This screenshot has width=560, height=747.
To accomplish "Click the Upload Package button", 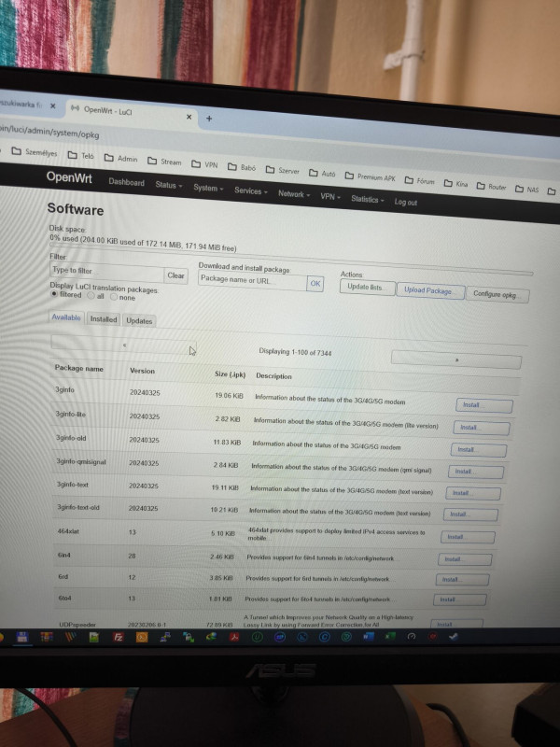I will click(x=429, y=290).
